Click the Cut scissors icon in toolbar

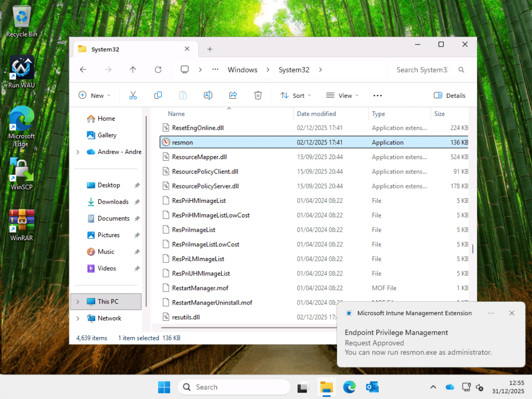133,96
